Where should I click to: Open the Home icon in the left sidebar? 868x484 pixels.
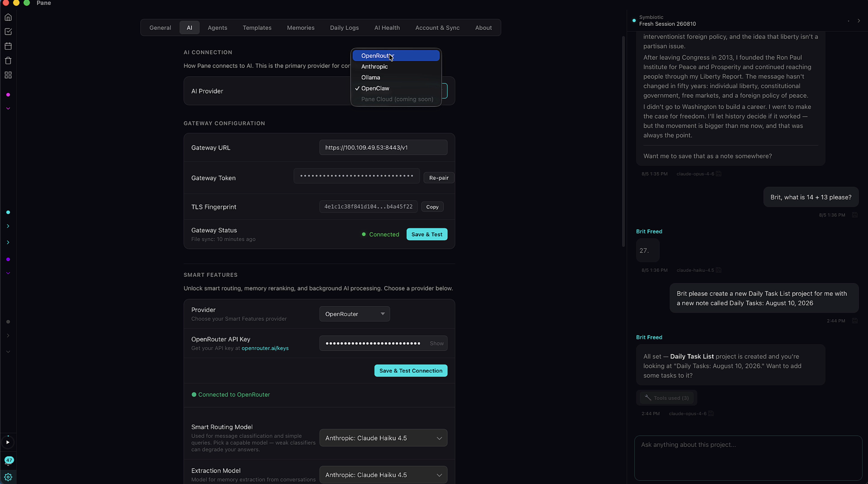(8, 17)
